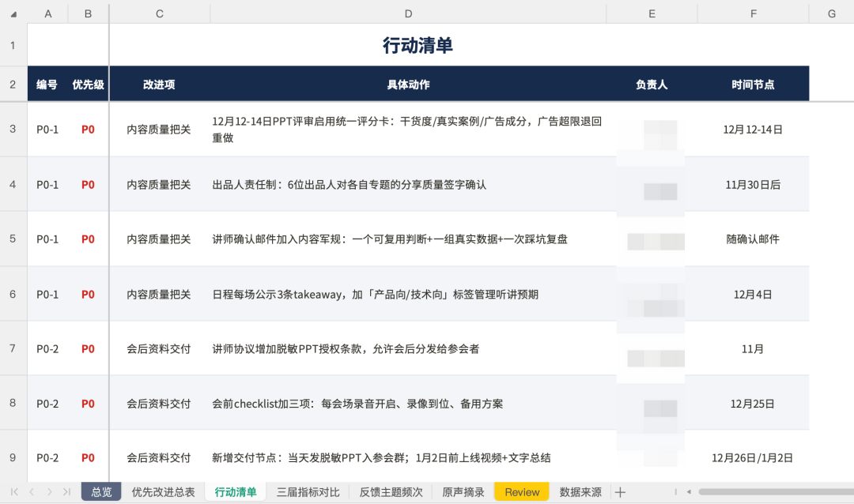Click the 行动清单 title cell
Viewport: 854px width, 504px height.
(418, 45)
